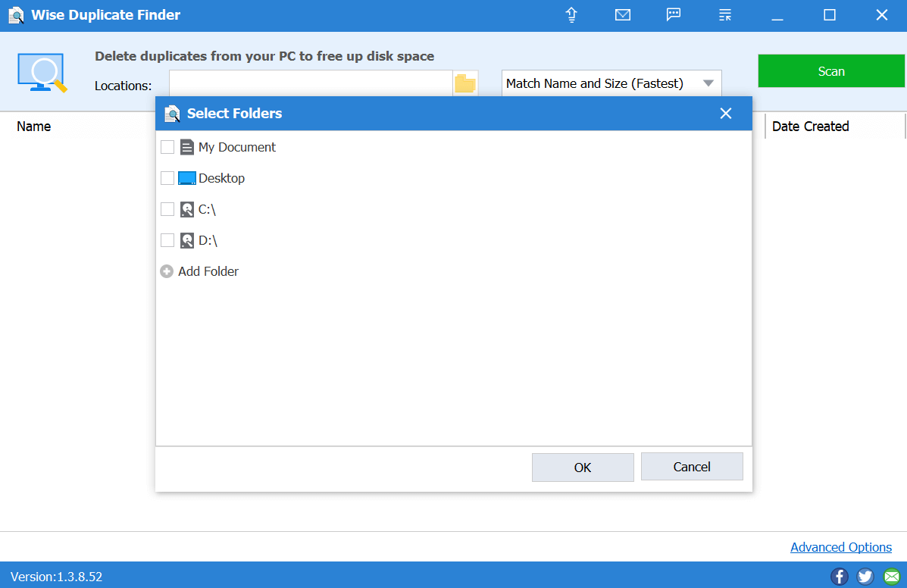The height and width of the screenshot is (588, 907).
Task: Open the Advanced Options link
Action: pos(841,547)
